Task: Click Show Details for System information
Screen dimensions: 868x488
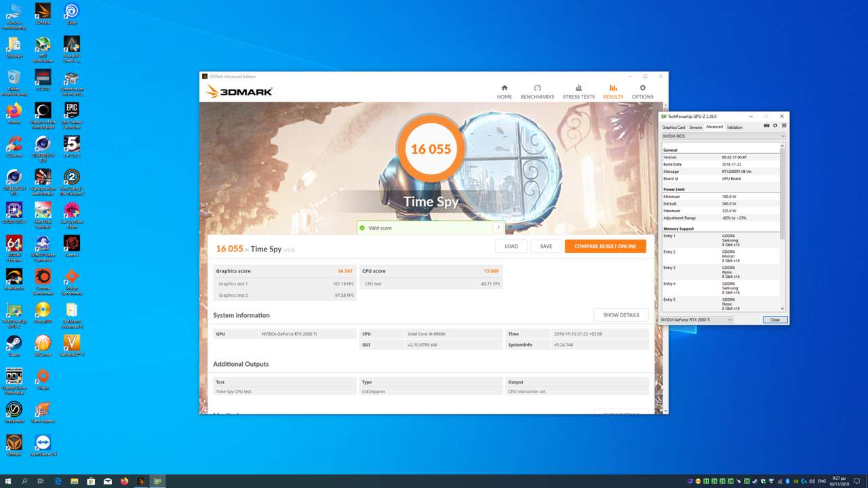Action: 621,315
